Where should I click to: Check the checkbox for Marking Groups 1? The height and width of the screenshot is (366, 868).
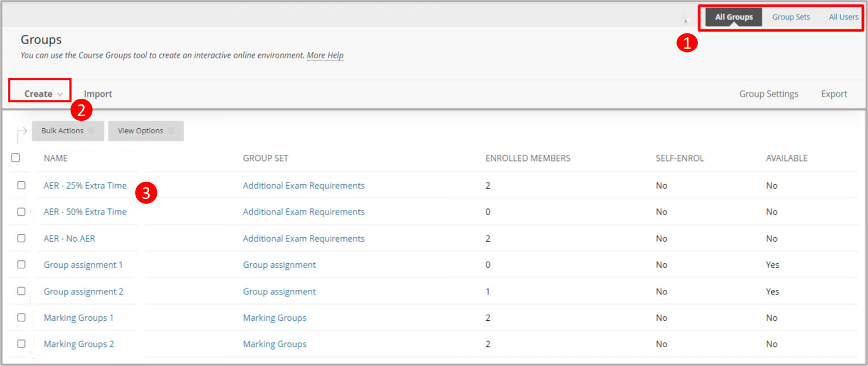[x=20, y=317]
